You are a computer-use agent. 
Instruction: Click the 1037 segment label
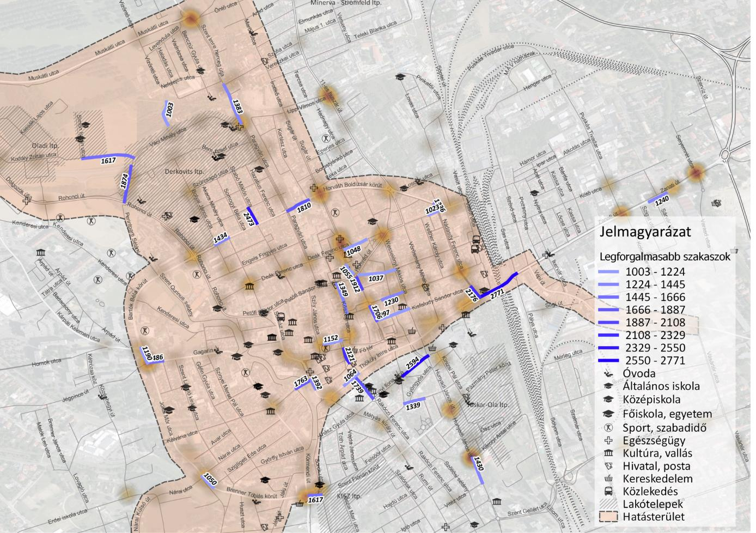[x=376, y=278]
